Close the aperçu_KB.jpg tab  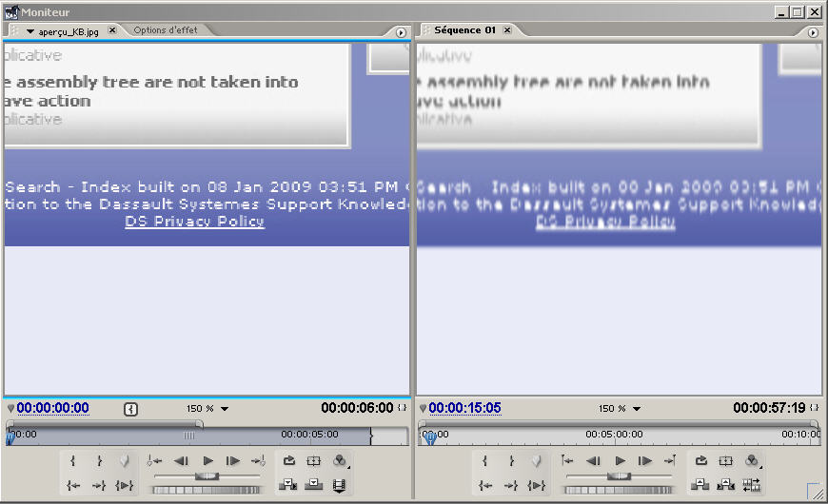click(x=112, y=30)
